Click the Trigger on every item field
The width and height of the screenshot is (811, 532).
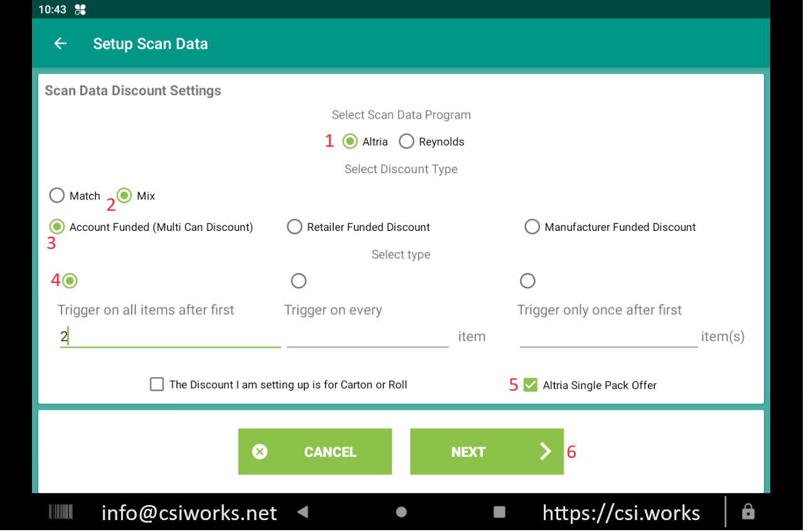point(368,336)
